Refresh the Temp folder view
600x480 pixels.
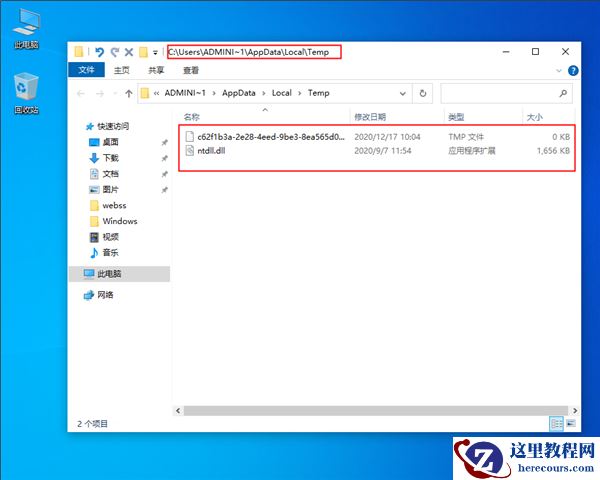click(x=423, y=93)
